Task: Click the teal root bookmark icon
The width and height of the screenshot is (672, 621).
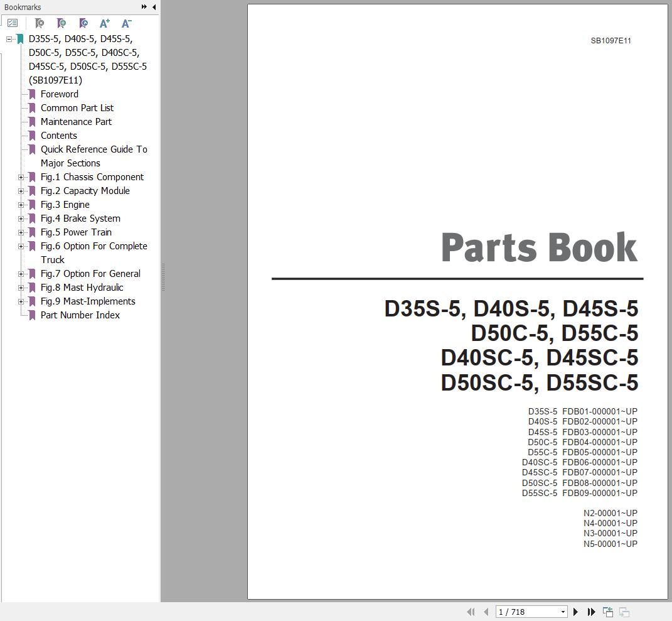Action: pos(20,39)
